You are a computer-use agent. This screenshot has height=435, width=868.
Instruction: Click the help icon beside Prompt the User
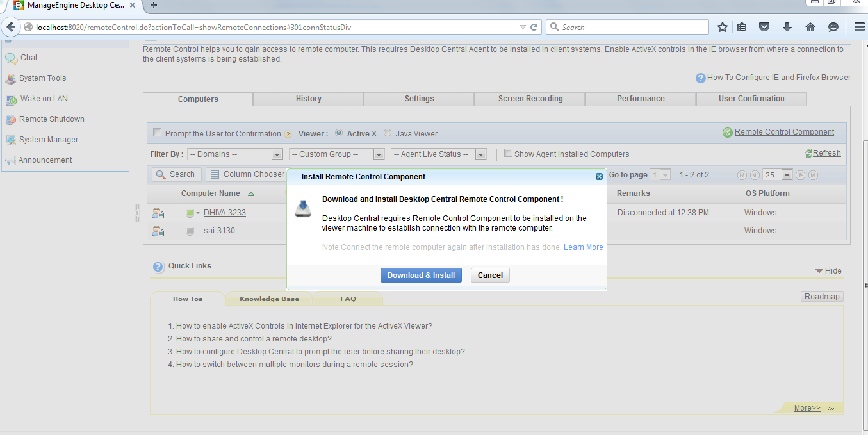tap(288, 135)
